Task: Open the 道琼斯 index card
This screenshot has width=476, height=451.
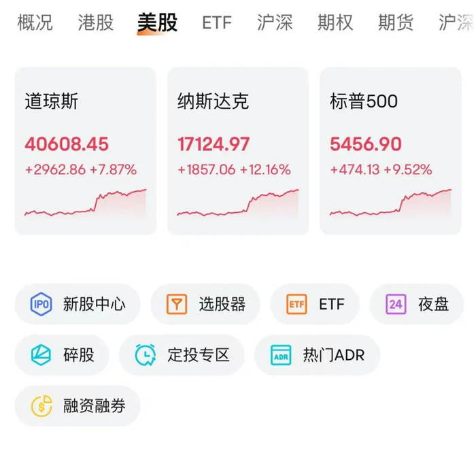Action: coord(86,151)
